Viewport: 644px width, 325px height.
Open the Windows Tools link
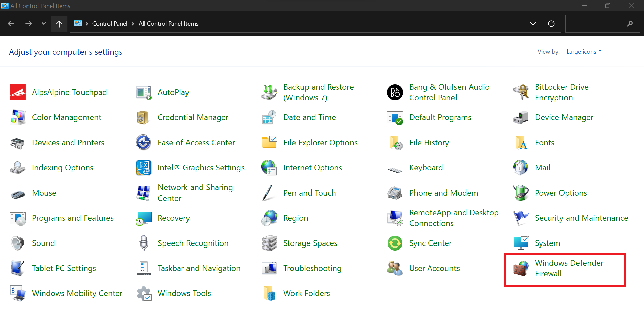coord(184,293)
